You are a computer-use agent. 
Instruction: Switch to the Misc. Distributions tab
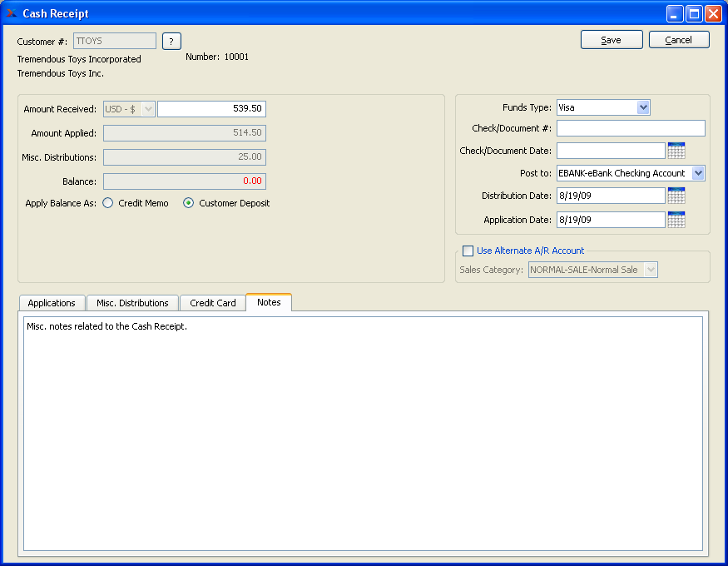pyautogui.click(x=132, y=303)
